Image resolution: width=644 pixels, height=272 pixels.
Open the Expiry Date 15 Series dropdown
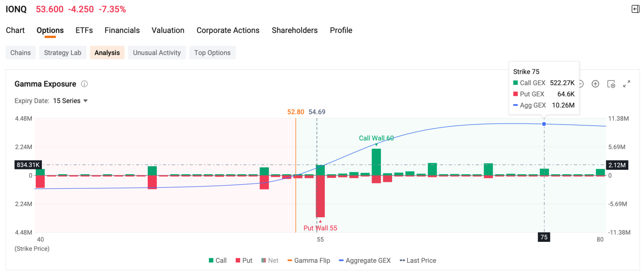70,101
